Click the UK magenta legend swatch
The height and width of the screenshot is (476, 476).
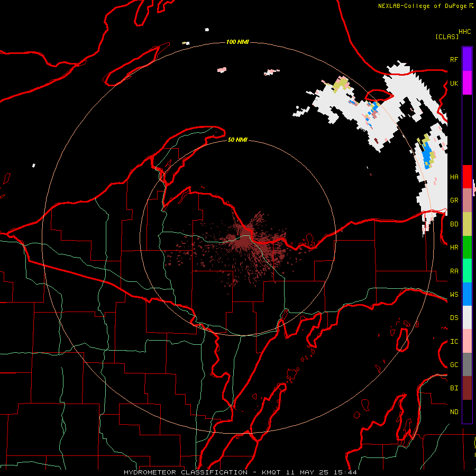point(467,83)
